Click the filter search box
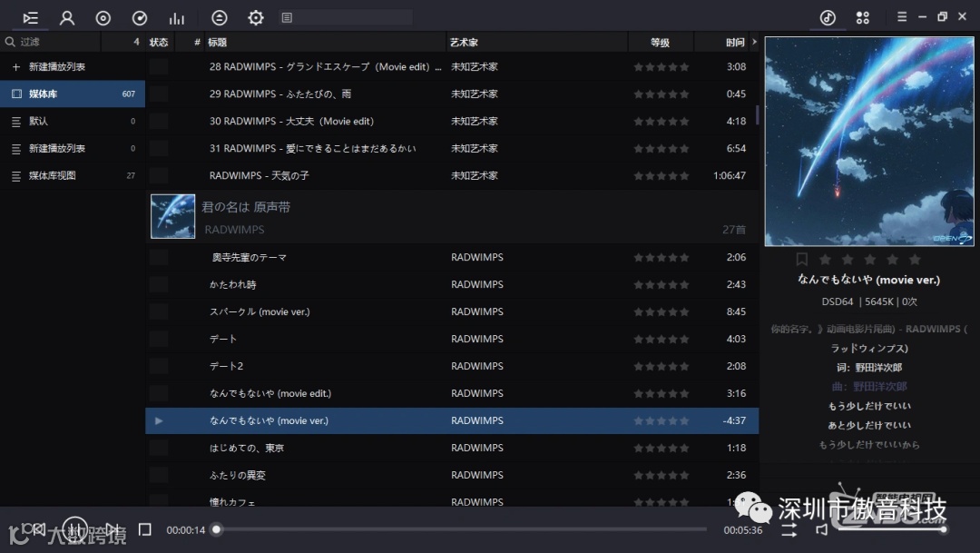This screenshot has width=980, height=553. pos(50,42)
